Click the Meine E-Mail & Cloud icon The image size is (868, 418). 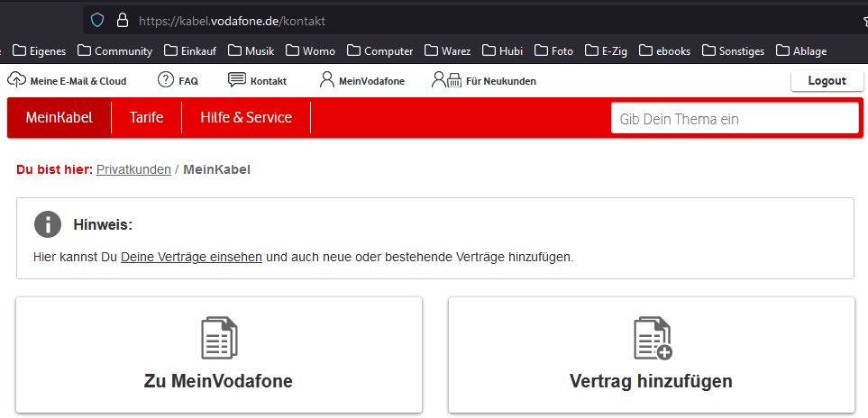tap(16, 79)
